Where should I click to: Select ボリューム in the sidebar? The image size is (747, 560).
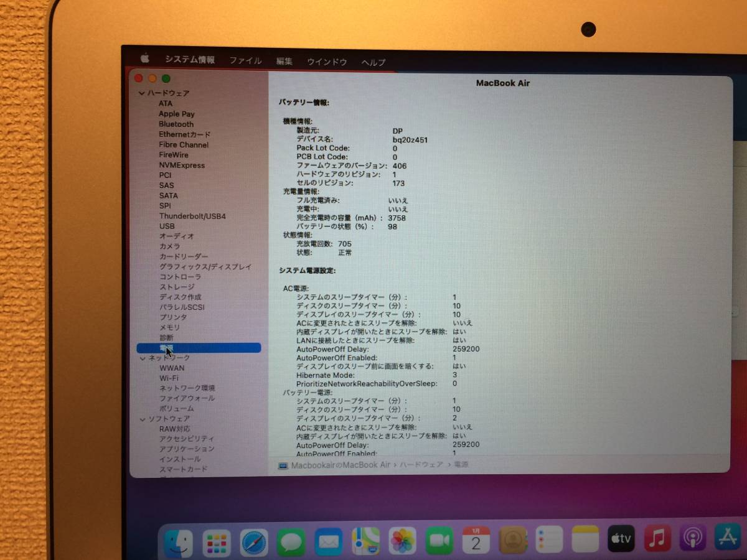point(176,408)
